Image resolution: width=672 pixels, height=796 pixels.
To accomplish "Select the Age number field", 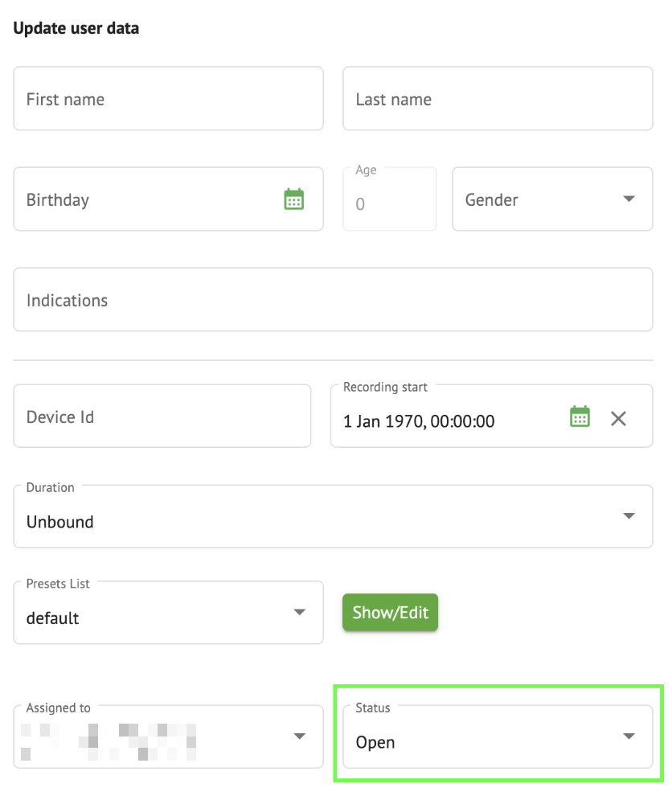I will [389, 203].
